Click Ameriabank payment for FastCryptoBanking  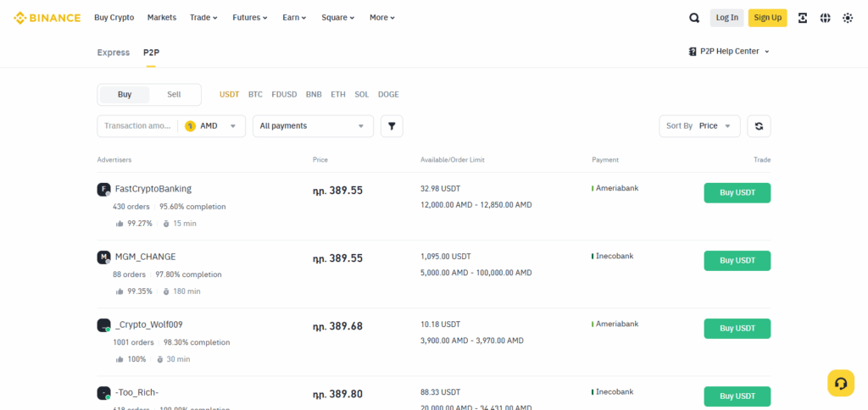(x=617, y=188)
